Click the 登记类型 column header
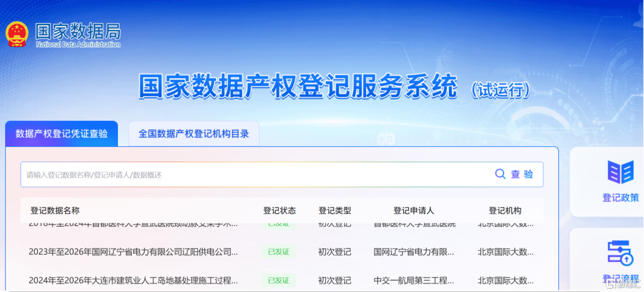The height and width of the screenshot is (292, 644). (334, 210)
